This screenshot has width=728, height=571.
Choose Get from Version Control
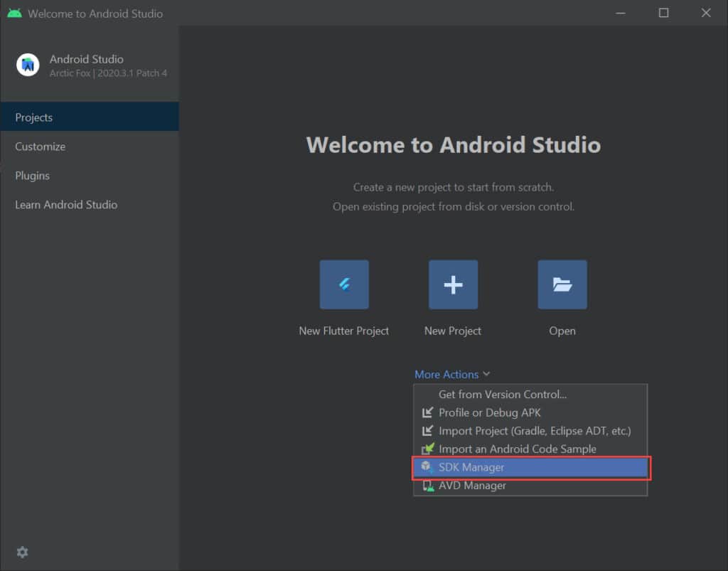[x=503, y=394]
